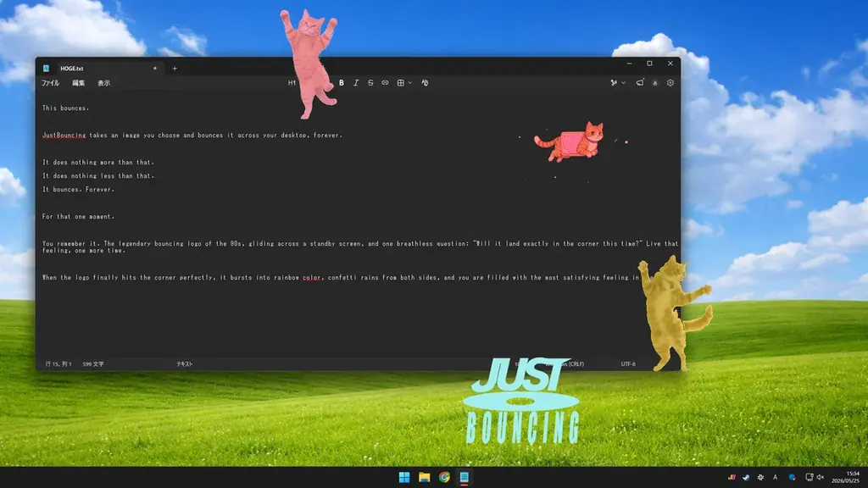The image size is (868, 488).
Task: Toggle bold formatting in Notepad toolbar
Action: tap(342, 83)
